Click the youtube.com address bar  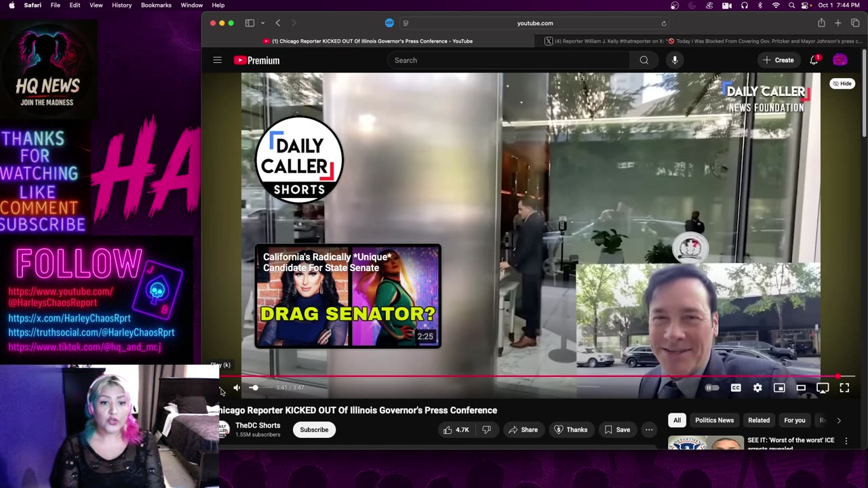click(x=535, y=23)
